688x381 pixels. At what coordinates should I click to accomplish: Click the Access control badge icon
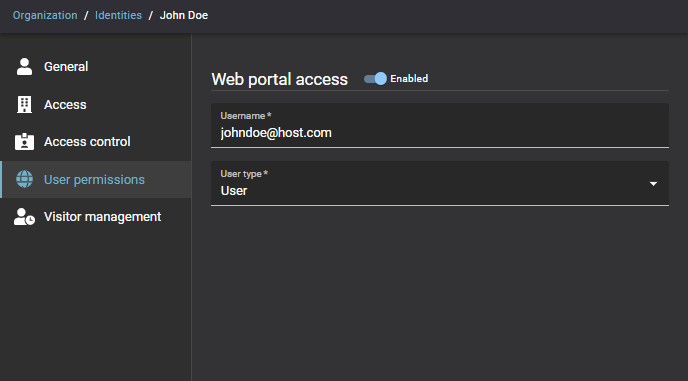click(24, 142)
